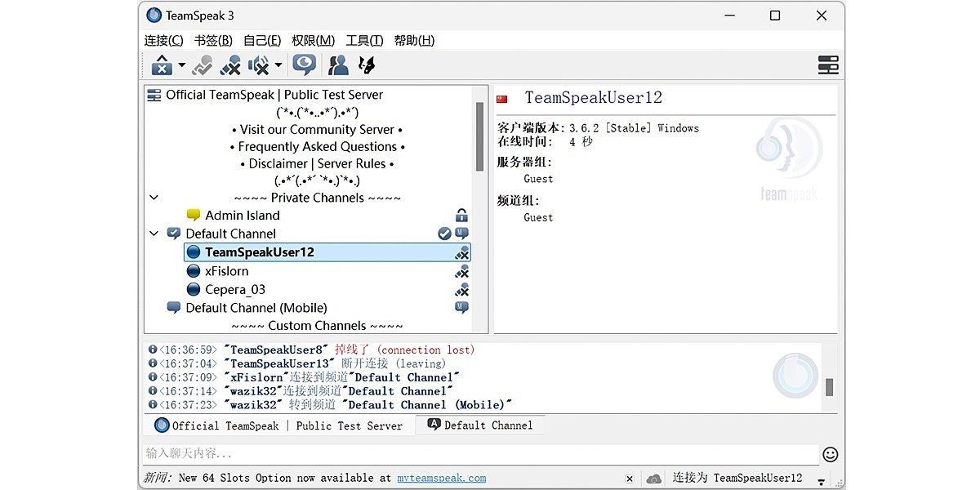
Task: Click the server view icon at toolbar's right edge
Action: tap(828, 64)
